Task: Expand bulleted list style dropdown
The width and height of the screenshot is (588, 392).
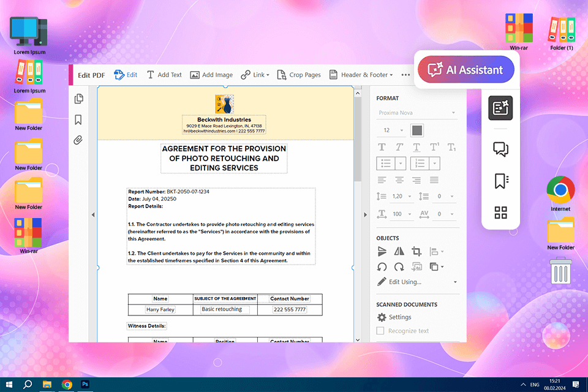Action: point(401,164)
